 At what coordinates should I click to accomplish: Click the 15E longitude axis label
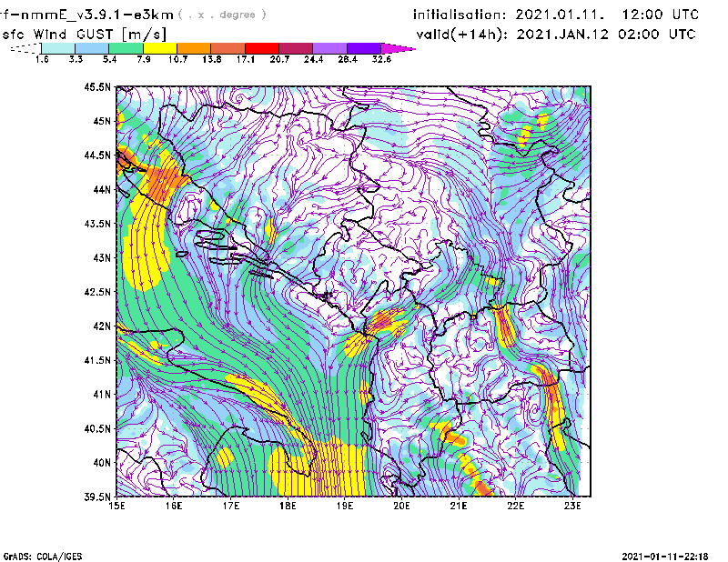(117, 507)
